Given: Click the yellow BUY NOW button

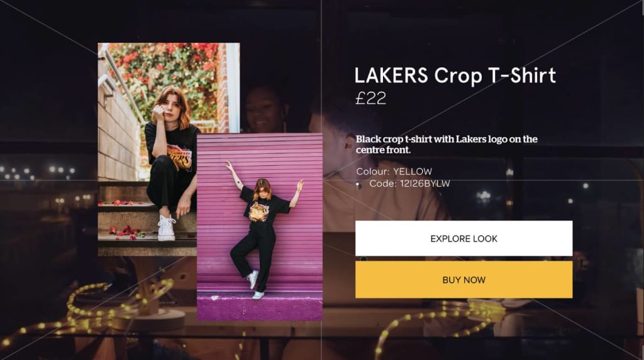Looking at the screenshot, I should [464, 280].
